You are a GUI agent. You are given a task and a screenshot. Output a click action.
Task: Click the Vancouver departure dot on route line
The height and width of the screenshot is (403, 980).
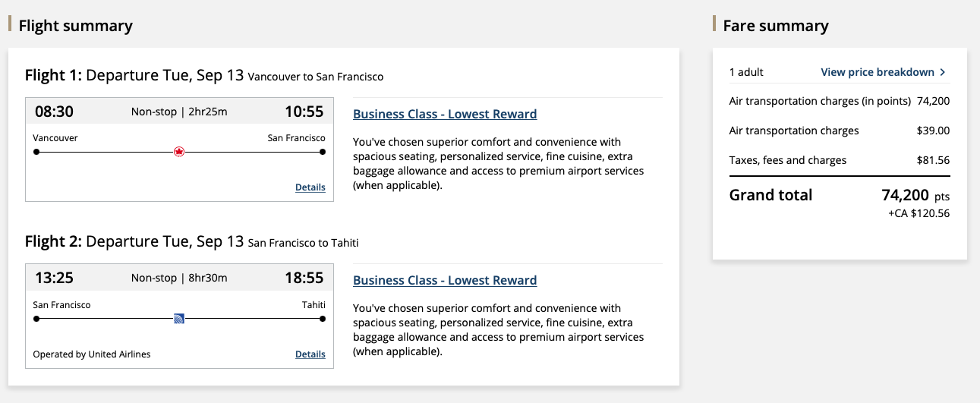(x=36, y=152)
